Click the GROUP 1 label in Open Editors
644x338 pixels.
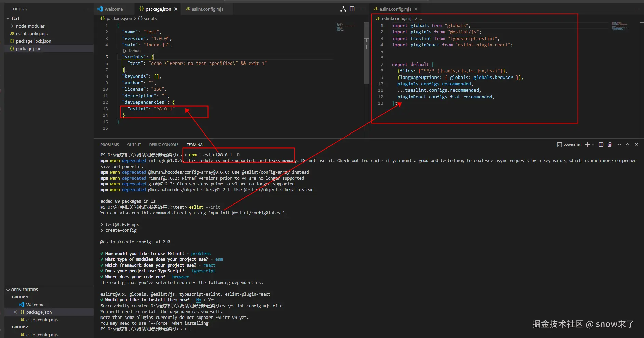point(20,297)
